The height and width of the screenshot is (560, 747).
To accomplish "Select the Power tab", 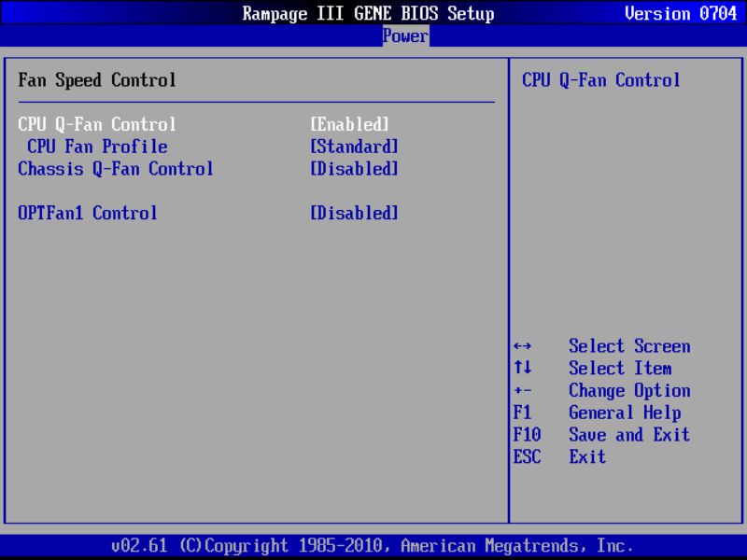I will (405, 35).
